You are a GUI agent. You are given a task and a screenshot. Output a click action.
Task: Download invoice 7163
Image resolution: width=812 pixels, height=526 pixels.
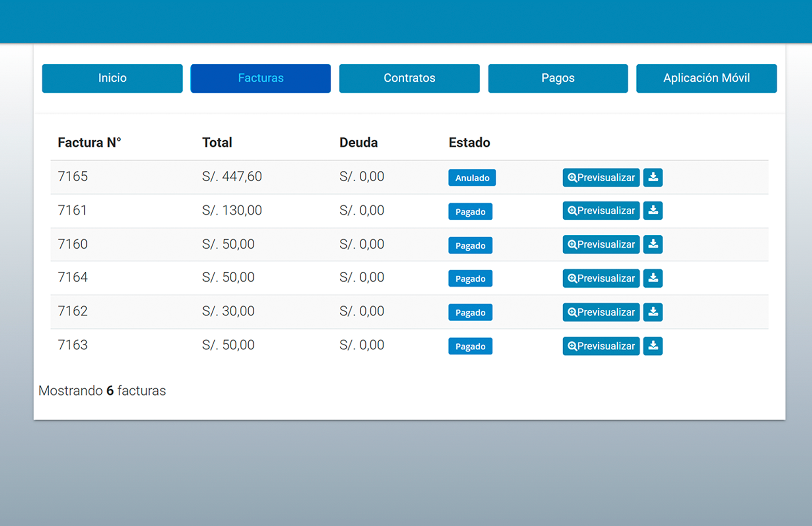[652, 346]
